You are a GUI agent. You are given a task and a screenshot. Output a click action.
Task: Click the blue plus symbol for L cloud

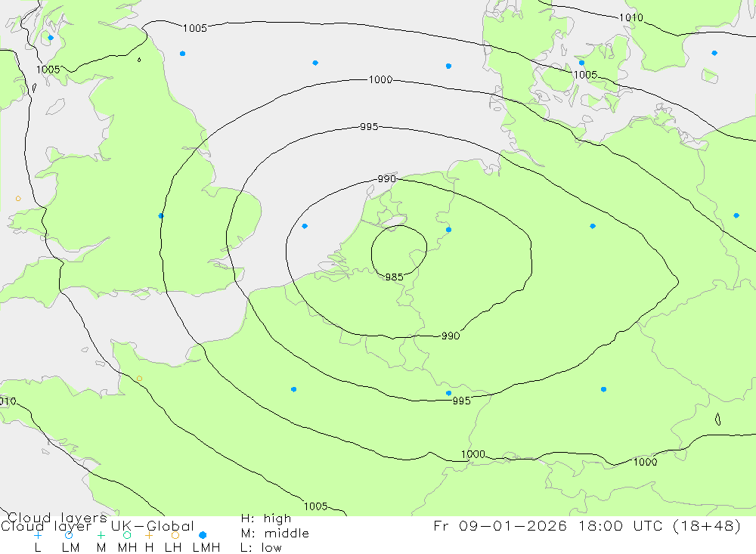pyautogui.click(x=38, y=535)
